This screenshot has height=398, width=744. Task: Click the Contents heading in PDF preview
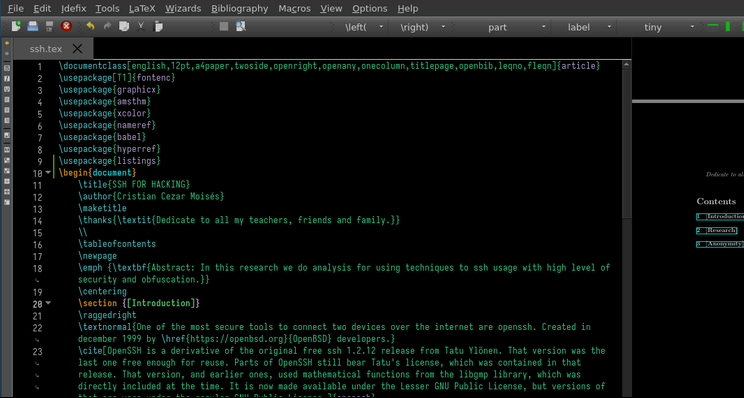[716, 201]
